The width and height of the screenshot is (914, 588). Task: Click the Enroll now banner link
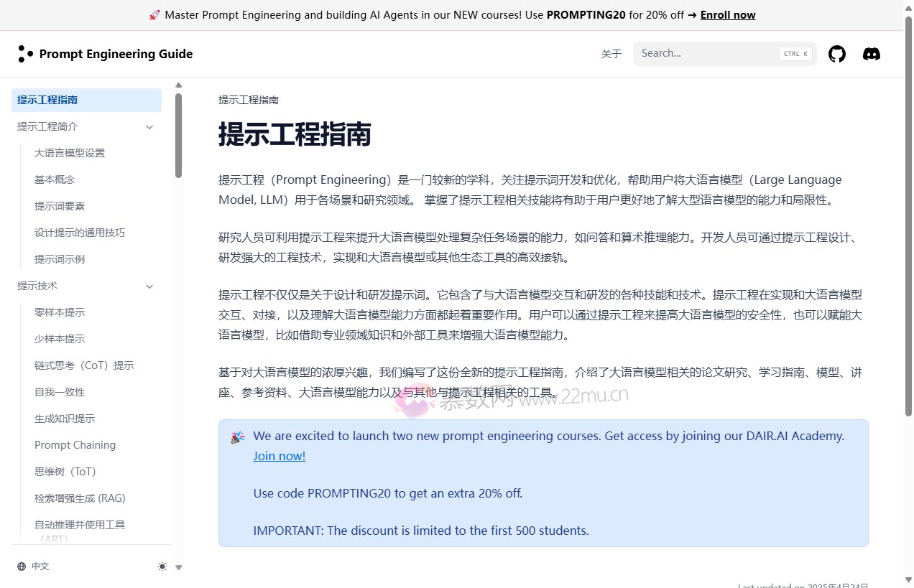(x=727, y=14)
